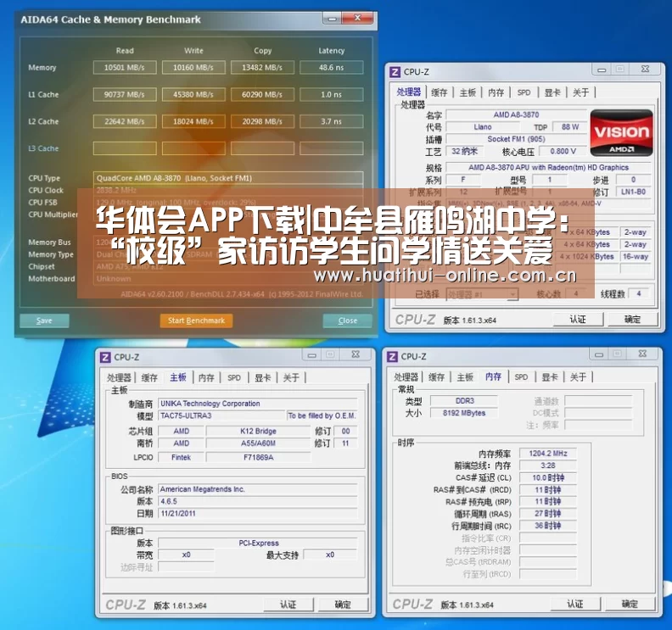Minimize the AIDA64 Cache & Memory Benchmark window
Viewport: 672px width, 630px height.
[331, 19]
